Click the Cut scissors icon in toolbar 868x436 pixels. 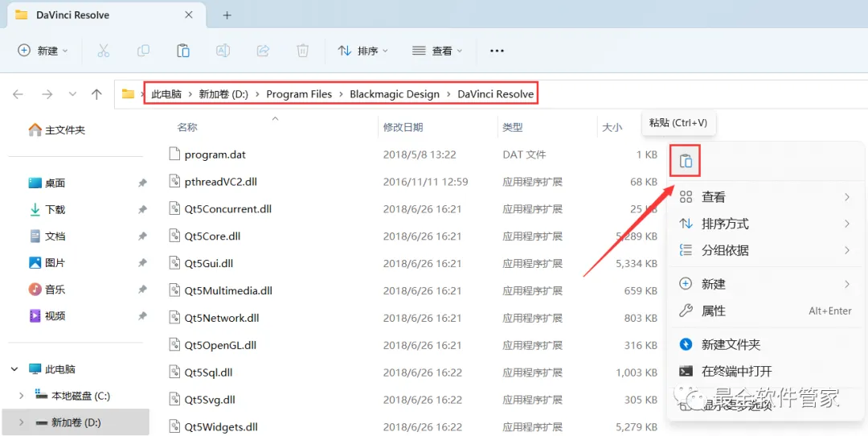(104, 51)
